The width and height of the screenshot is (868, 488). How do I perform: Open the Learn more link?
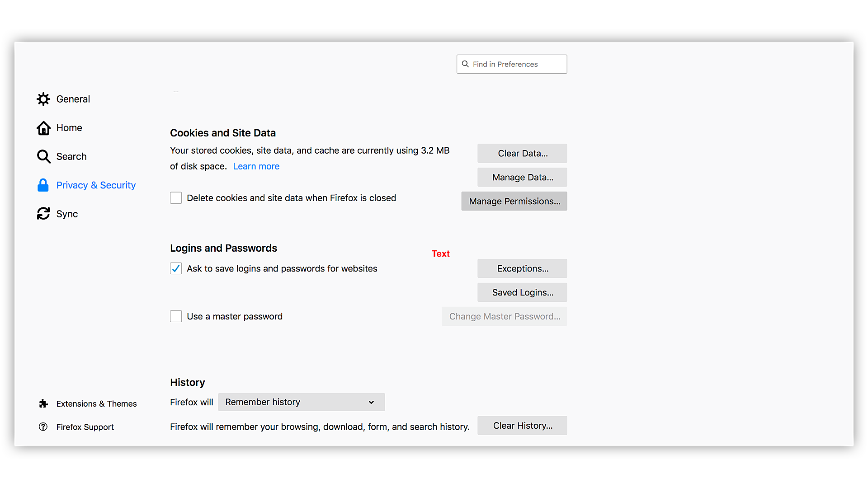click(x=256, y=166)
